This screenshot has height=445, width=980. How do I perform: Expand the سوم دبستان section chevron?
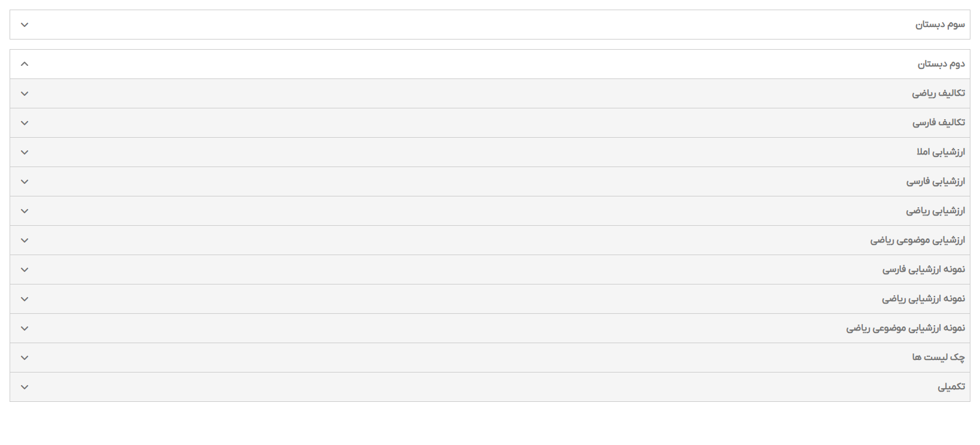click(x=25, y=25)
